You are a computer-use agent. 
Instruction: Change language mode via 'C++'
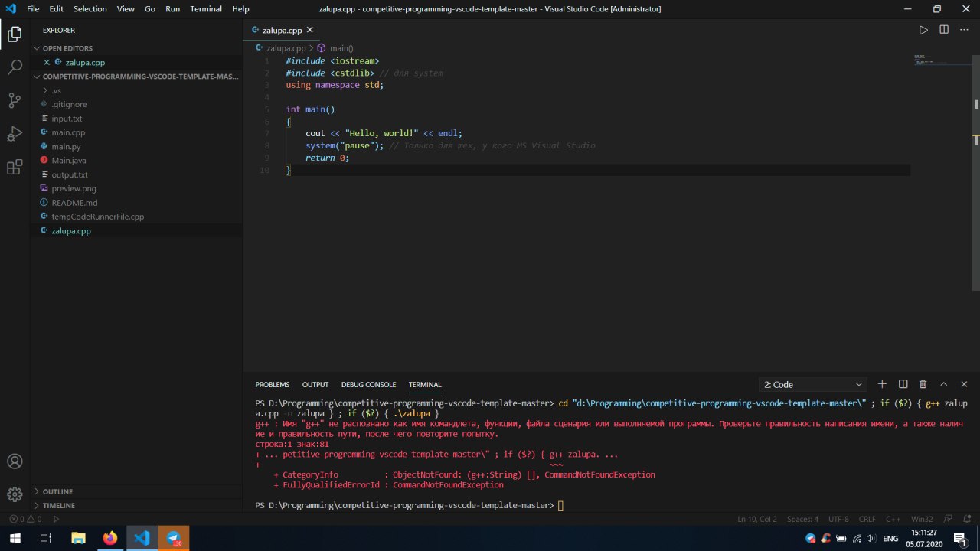(893, 519)
